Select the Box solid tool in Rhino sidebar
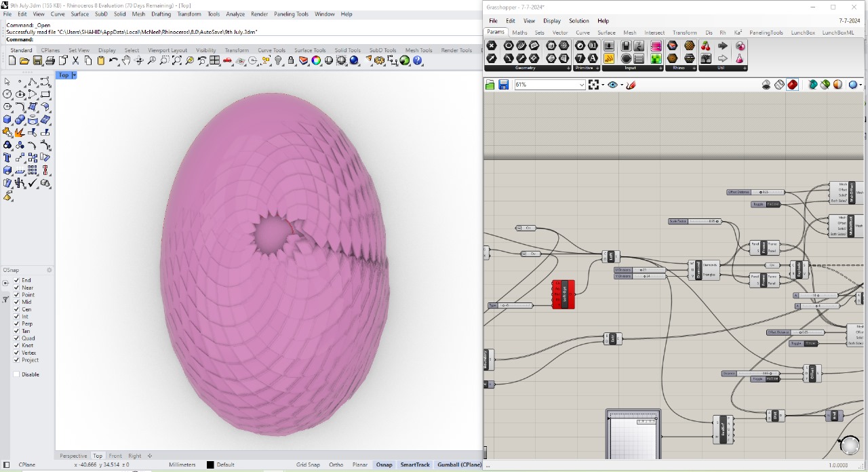The width and height of the screenshot is (868, 472). click(x=7, y=119)
